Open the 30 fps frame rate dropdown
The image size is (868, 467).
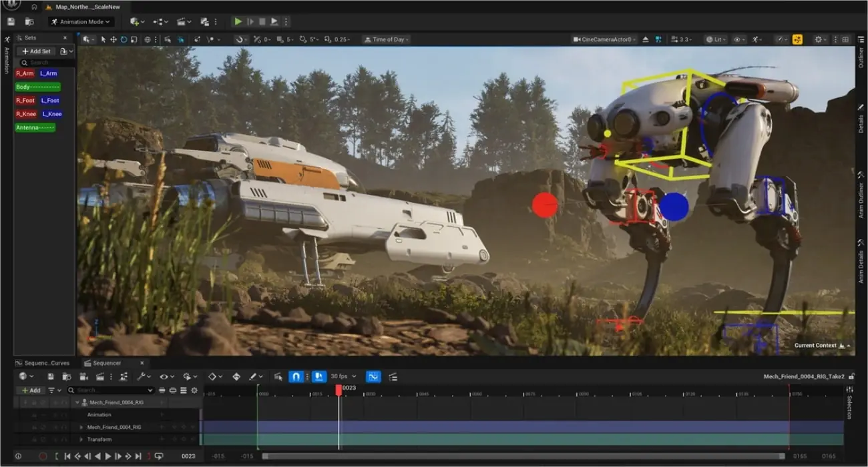[339, 376]
